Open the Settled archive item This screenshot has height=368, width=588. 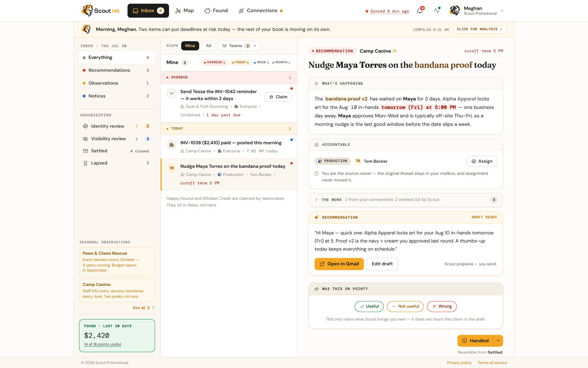pyautogui.click(x=117, y=151)
